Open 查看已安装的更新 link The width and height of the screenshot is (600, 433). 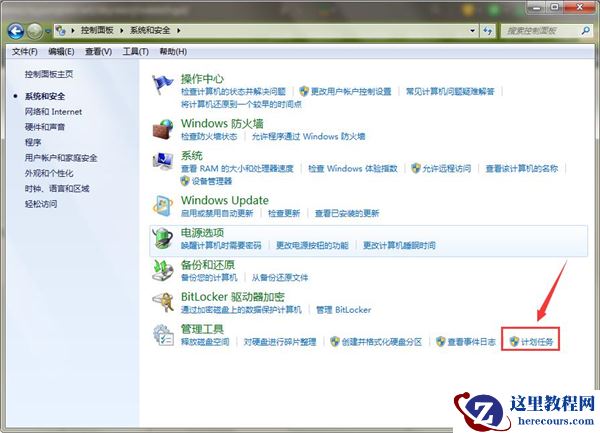click(347, 213)
